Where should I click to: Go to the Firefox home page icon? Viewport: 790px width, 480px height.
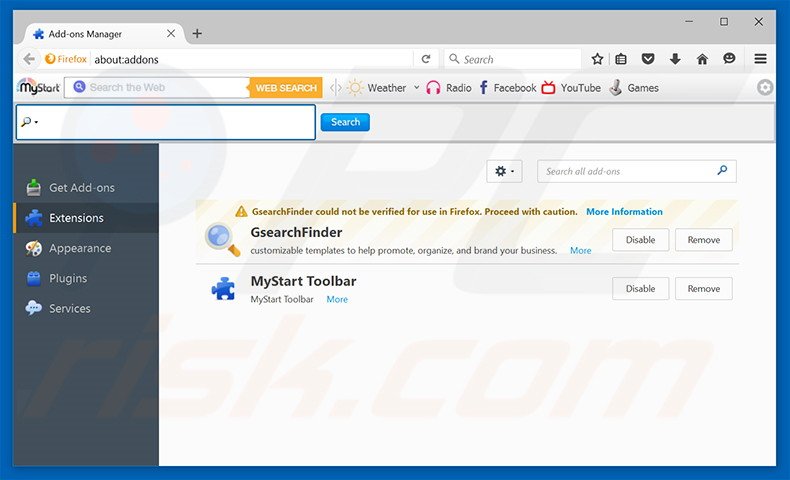click(702, 59)
